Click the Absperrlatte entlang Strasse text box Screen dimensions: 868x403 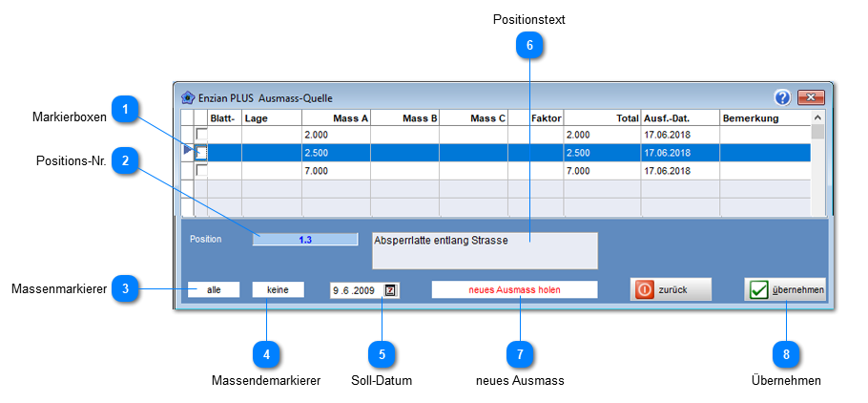click(x=485, y=251)
